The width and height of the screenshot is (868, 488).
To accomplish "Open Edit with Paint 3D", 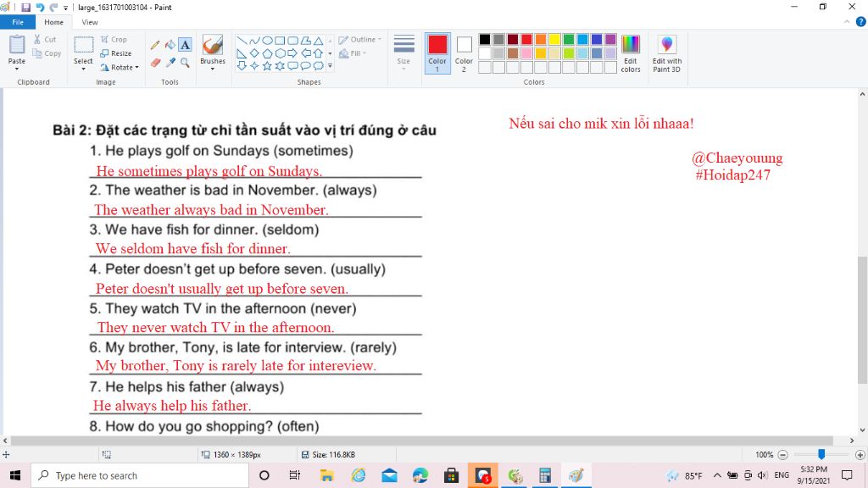I will tap(666, 53).
